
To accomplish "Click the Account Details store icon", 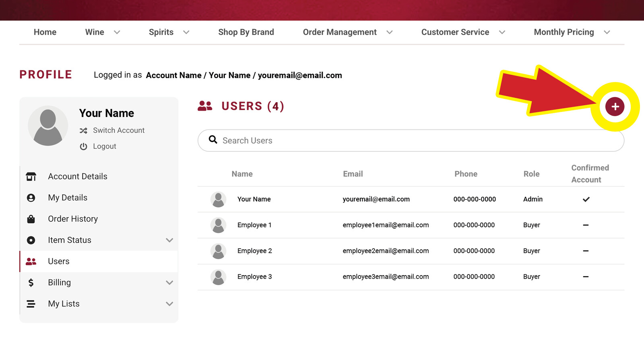I will [x=31, y=177].
